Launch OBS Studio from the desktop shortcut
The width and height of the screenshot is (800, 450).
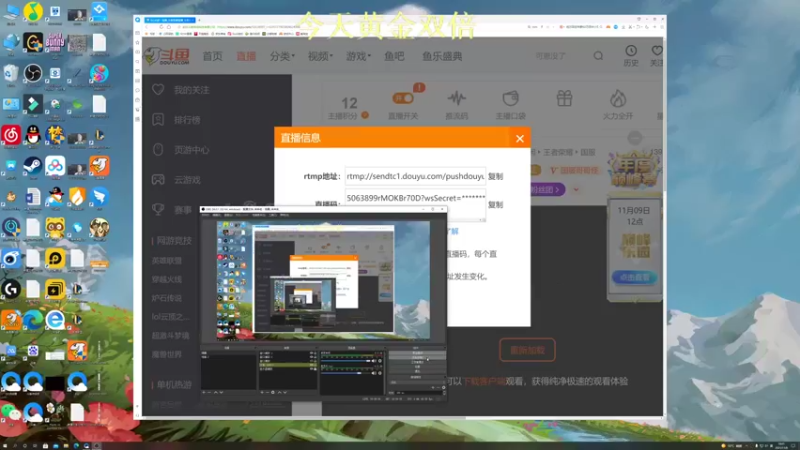[x=33, y=73]
